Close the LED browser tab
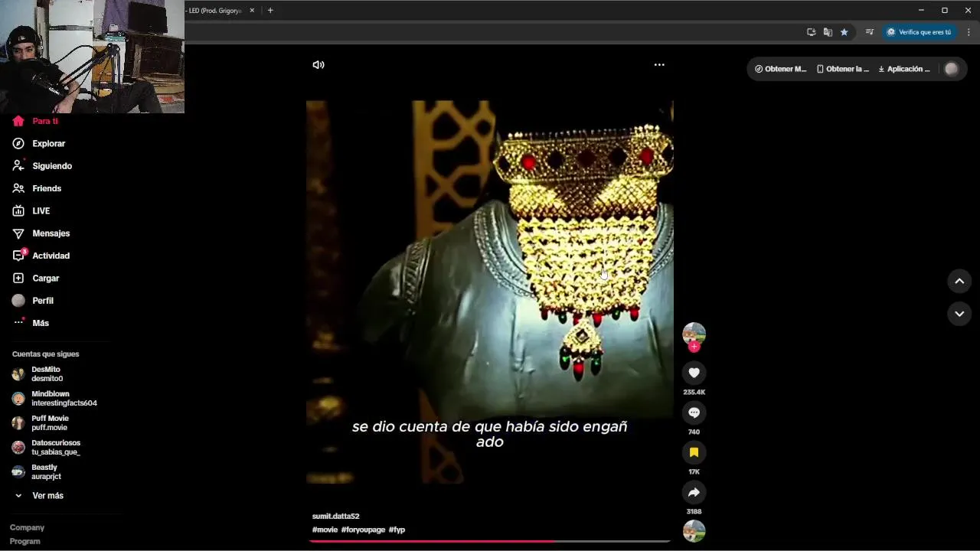The height and width of the screenshot is (551, 980). tap(252, 11)
